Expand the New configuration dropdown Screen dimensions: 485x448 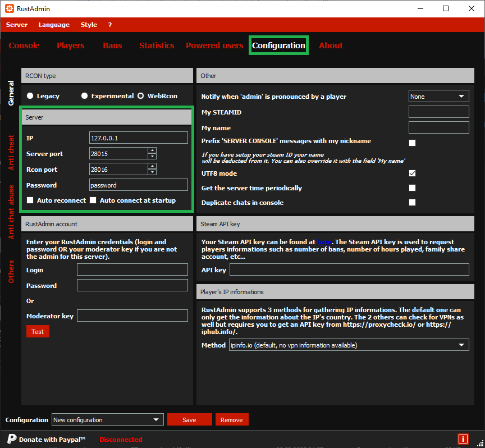(108, 419)
